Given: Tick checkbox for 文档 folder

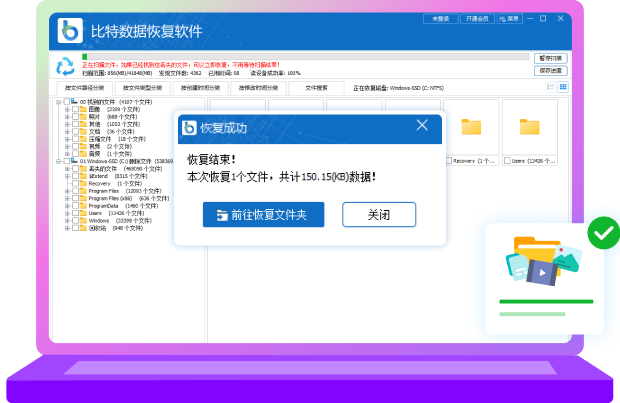Looking at the screenshot, I should [75, 131].
